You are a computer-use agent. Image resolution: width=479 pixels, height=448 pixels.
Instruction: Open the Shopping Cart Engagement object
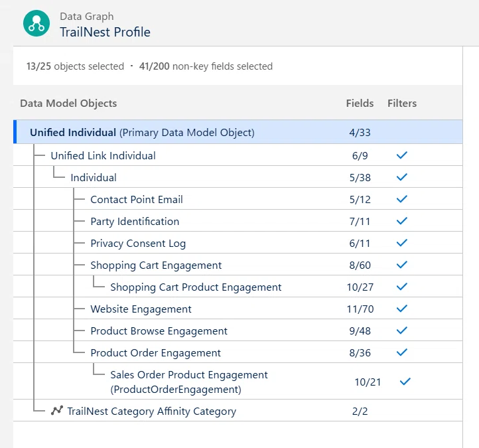[156, 265]
